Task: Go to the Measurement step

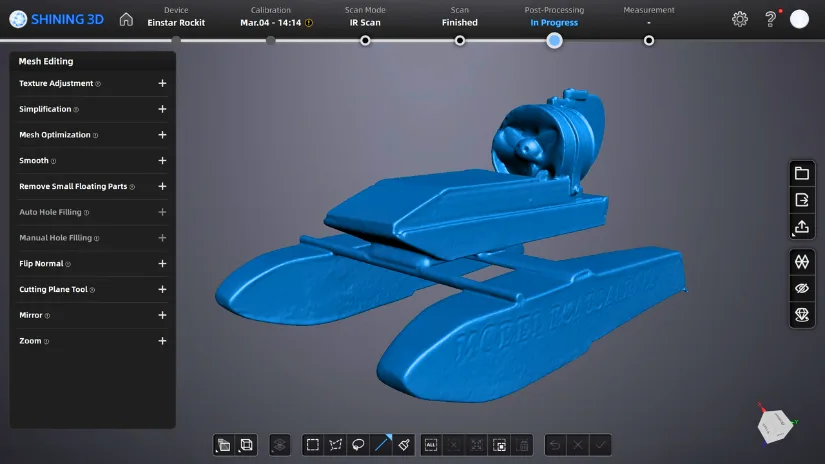Action: [649, 16]
